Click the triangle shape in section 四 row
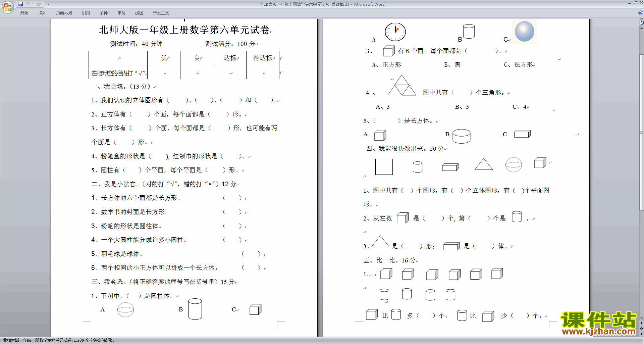This screenshot has width=644, height=344. [483, 164]
